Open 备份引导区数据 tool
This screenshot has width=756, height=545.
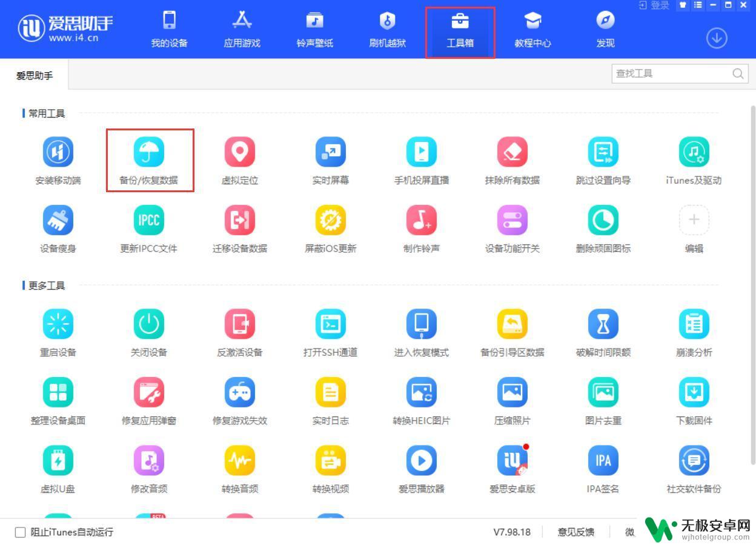512,324
